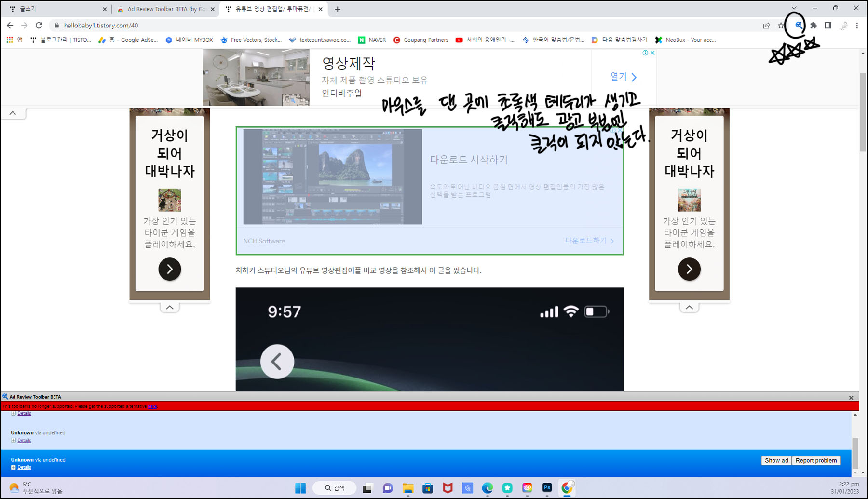This screenshot has width=868, height=499.
Task: Open the NAVER bookmark
Action: click(372, 40)
